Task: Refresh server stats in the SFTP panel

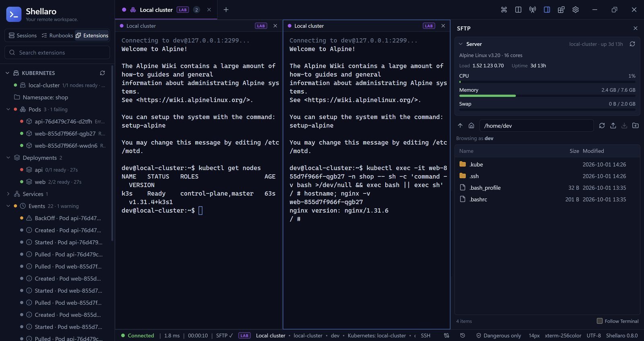Action: click(632, 44)
